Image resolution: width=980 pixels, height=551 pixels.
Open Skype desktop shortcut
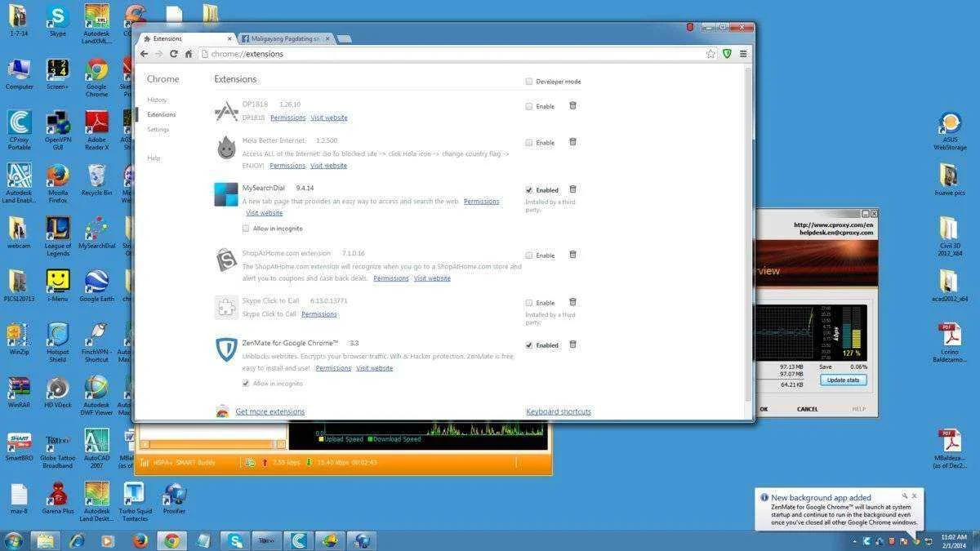pos(57,21)
